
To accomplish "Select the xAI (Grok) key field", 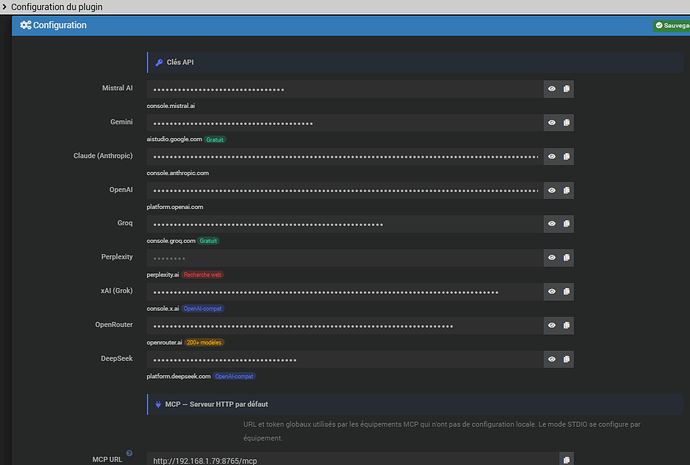I will pyautogui.click(x=345, y=292).
